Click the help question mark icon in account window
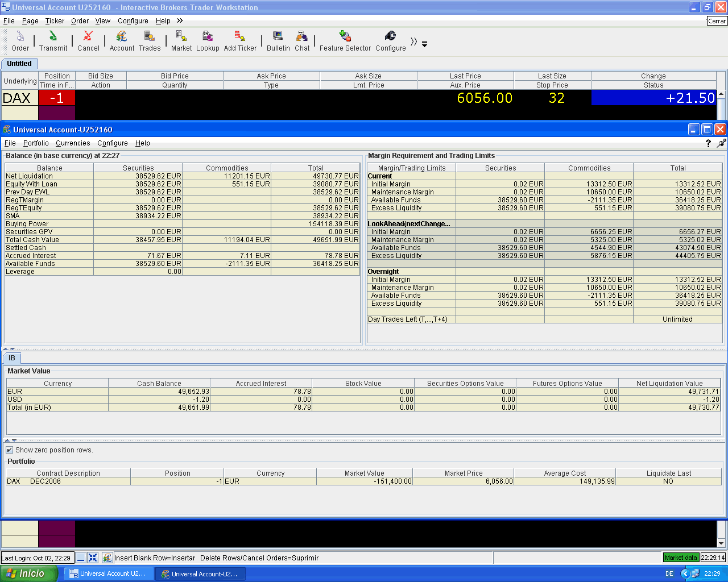The width and height of the screenshot is (728, 582). (708, 143)
